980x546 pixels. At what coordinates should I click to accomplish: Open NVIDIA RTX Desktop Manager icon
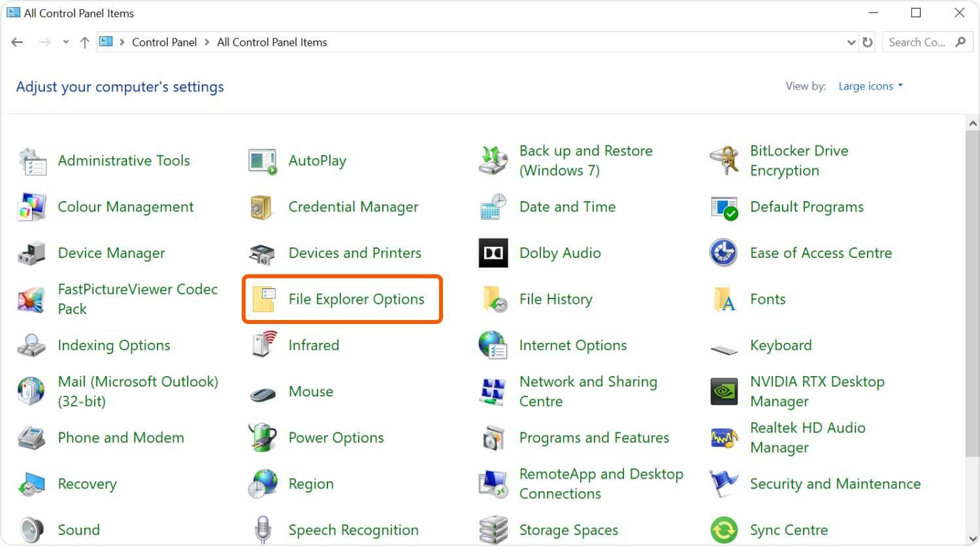click(x=724, y=392)
